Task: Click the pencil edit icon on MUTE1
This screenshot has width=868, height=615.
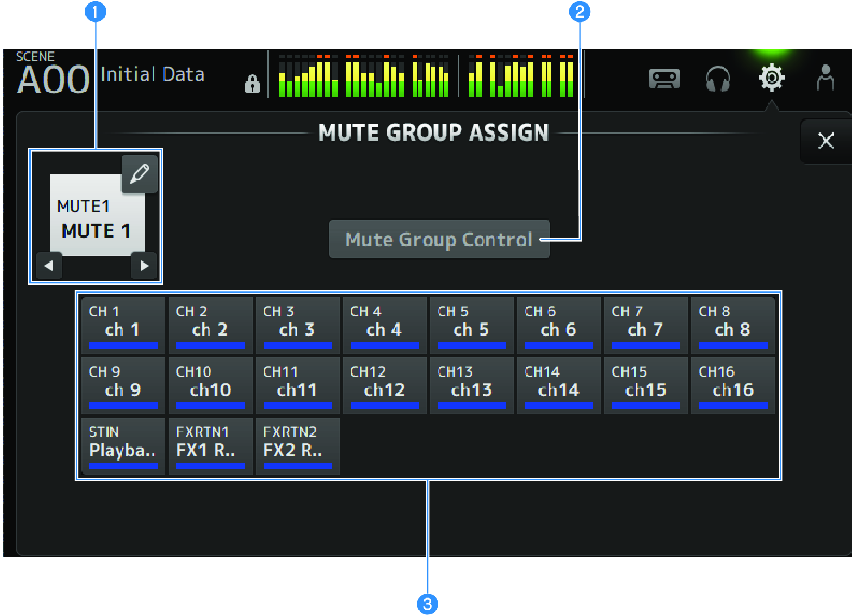Action: tap(140, 174)
